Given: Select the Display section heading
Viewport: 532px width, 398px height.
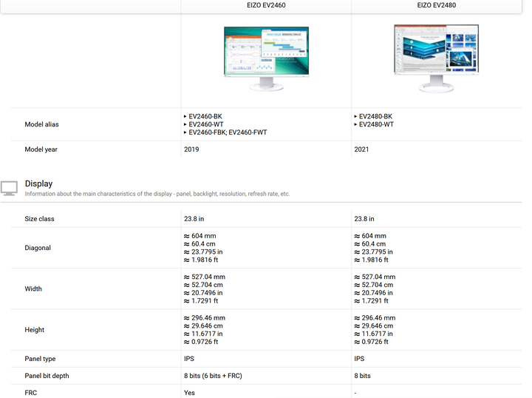Looking at the screenshot, I should (x=38, y=183).
